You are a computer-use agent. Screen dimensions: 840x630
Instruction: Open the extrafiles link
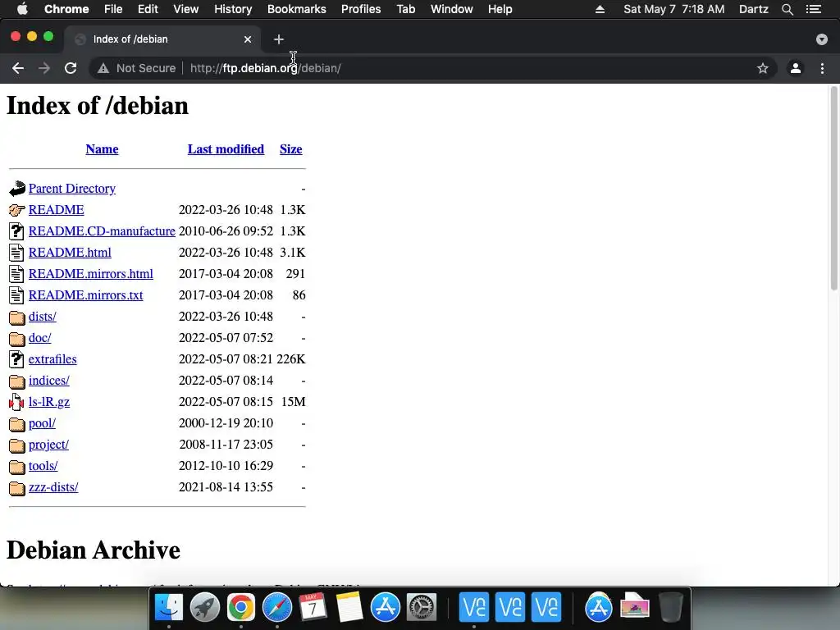pos(52,359)
